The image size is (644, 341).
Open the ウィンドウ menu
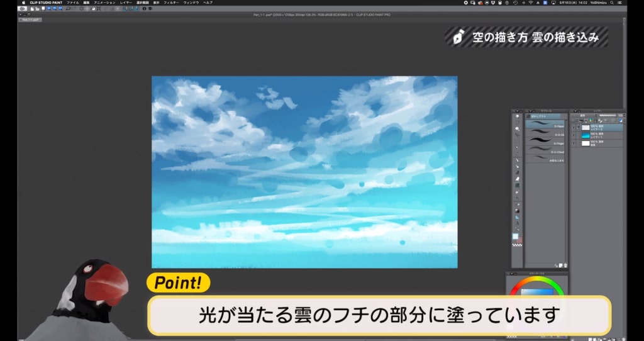tap(191, 3)
